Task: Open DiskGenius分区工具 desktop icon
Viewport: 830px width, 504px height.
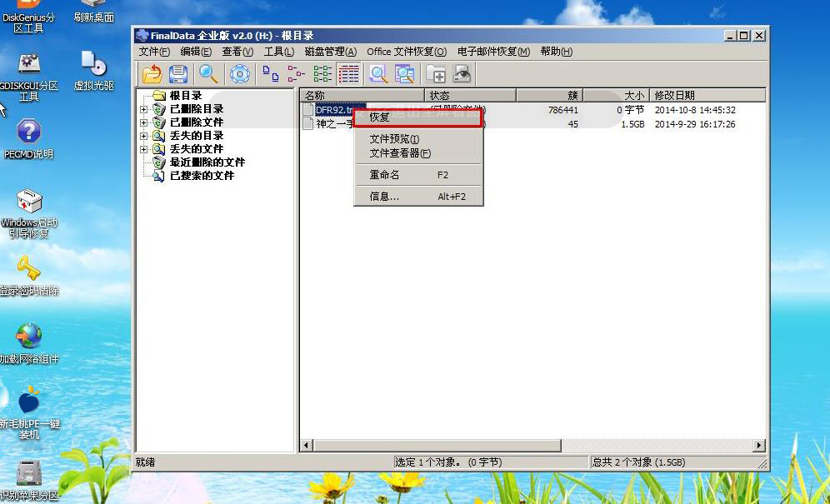Action: (x=28, y=16)
